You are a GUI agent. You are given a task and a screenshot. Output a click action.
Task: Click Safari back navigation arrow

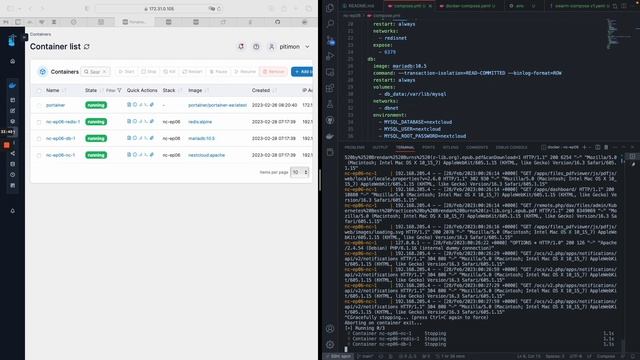[31, 9]
